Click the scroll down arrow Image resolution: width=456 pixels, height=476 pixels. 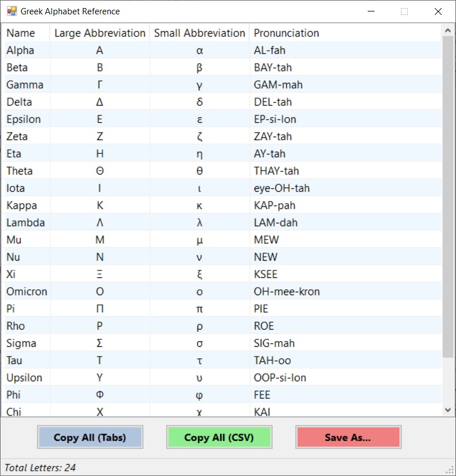[448, 410]
